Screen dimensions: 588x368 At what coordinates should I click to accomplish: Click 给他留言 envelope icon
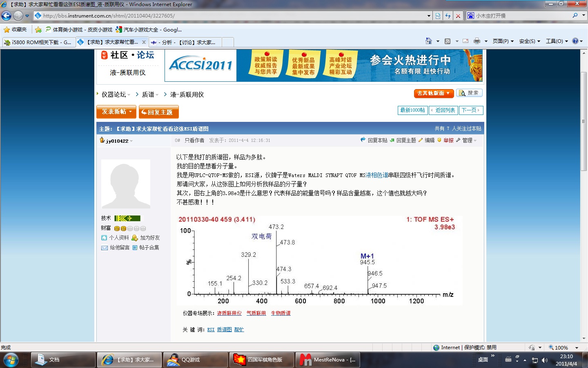(x=105, y=247)
